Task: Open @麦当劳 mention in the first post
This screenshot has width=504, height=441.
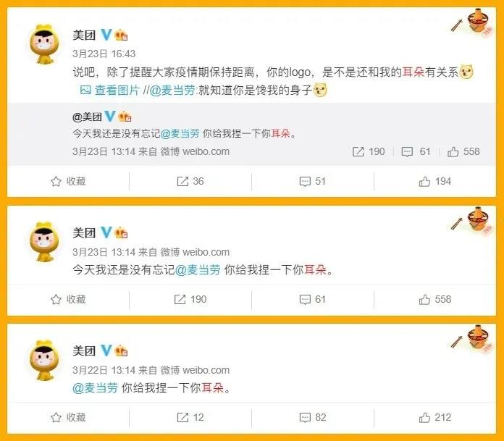Action: point(172,91)
